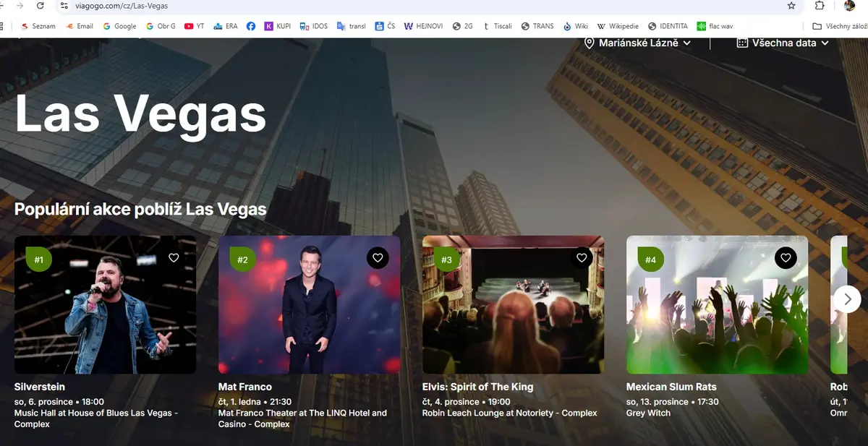Click venue text Robin Leach Lounge at Notoriety
The width and height of the screenshot is (868, 446).
(510, 413)
